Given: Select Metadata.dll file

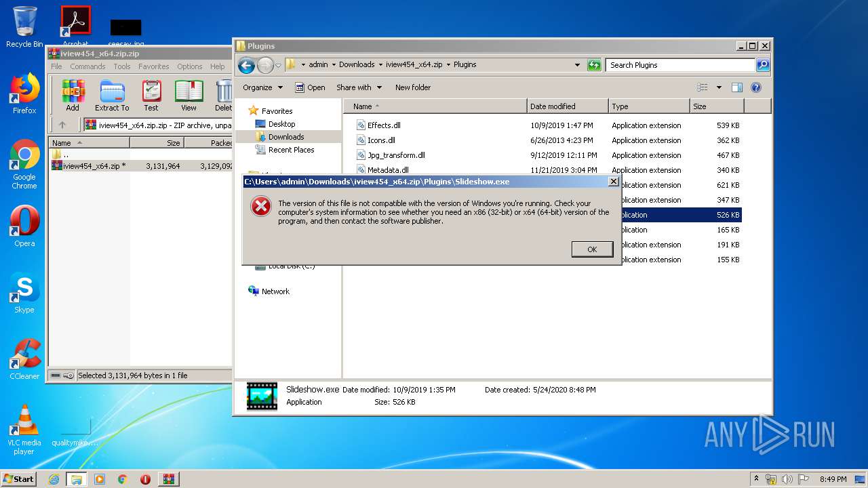Looking at the screenshot, I should [388, 170].
